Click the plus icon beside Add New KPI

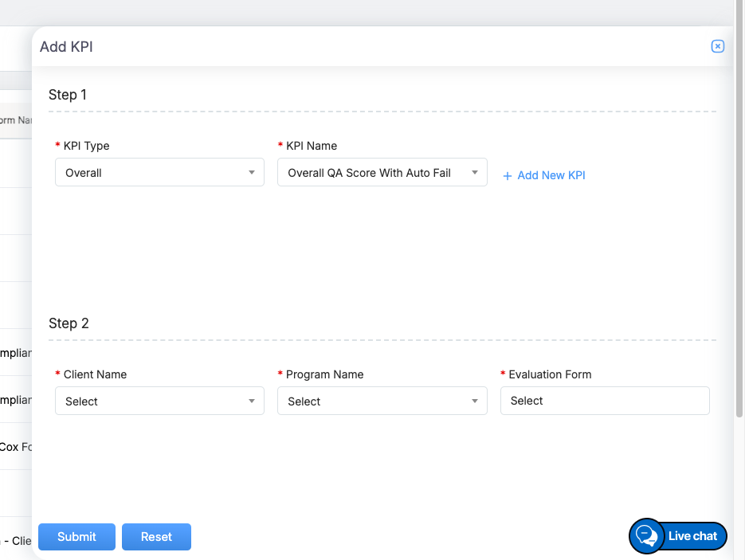click(508, 176)
